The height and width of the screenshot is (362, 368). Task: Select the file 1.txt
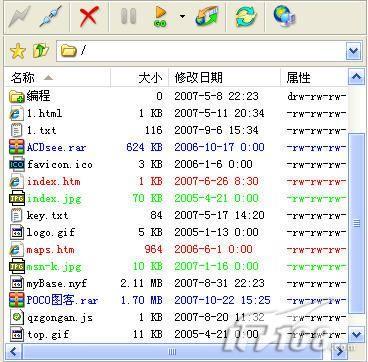[41, 130]
